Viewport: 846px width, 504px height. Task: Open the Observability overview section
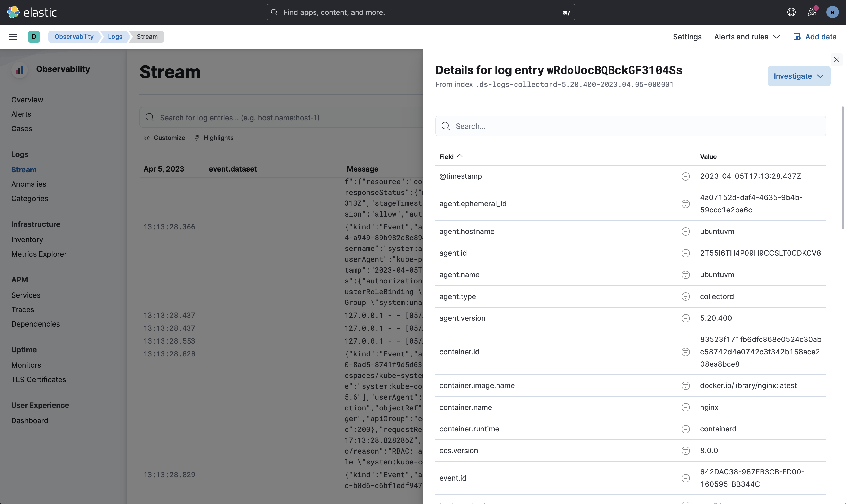[27, 100]
